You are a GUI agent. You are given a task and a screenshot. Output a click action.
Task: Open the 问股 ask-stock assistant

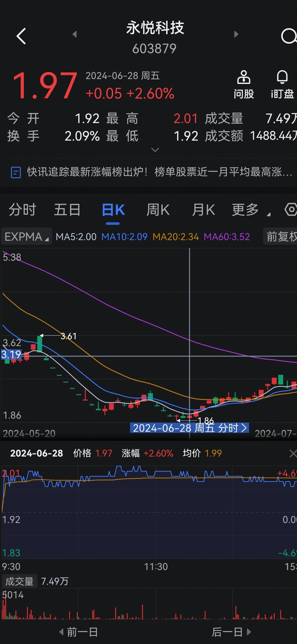pos(244,84)
